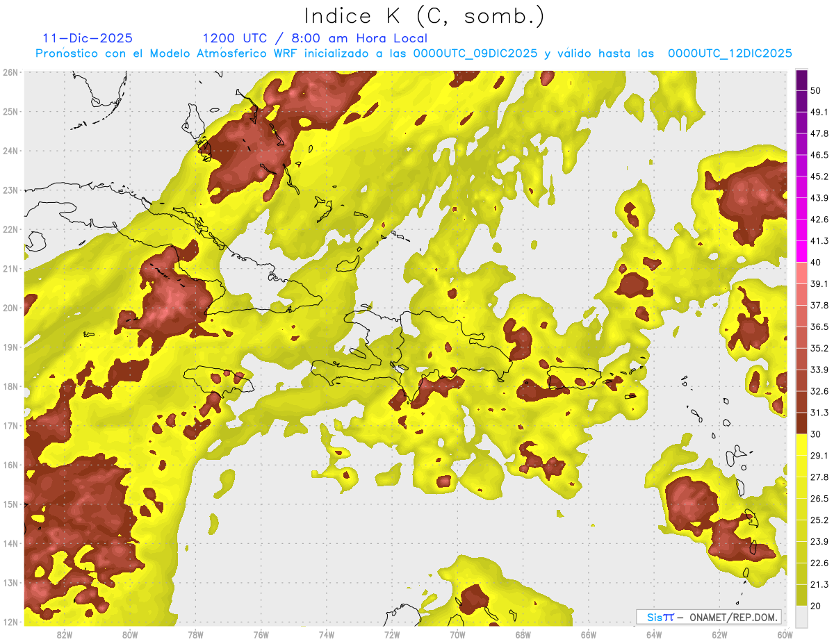Viewport: 834px width, 644px height.
Task: Click the latitude label "24N"
Action: [x=10, y=151]
